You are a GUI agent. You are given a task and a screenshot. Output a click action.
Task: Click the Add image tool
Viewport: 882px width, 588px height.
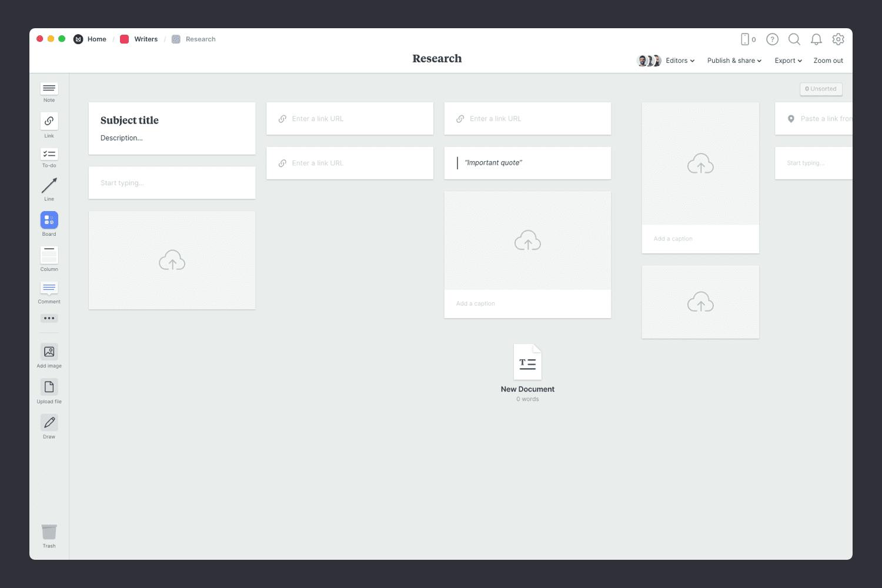click(49, 352)
